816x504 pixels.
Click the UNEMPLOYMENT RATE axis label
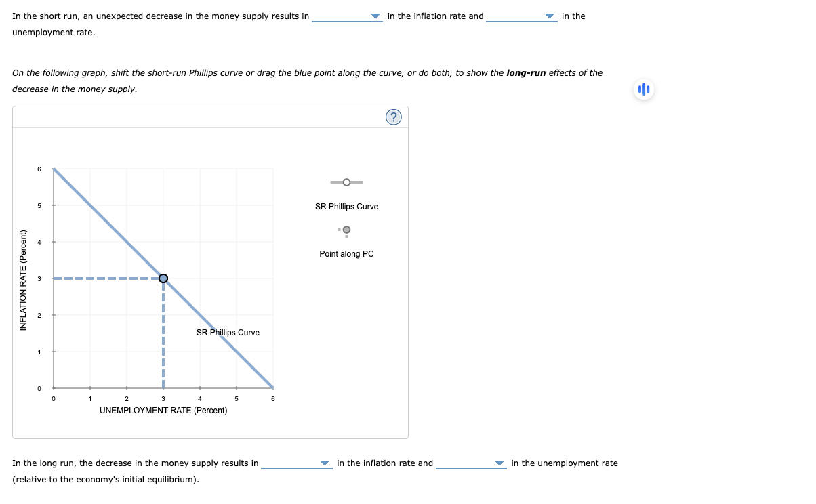tap(163, 410)
